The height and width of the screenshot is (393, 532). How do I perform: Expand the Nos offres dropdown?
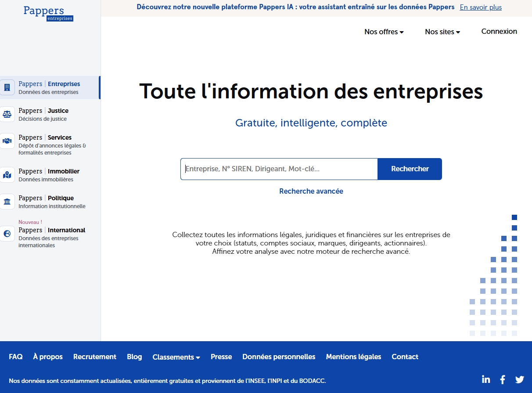coord(384,32)
